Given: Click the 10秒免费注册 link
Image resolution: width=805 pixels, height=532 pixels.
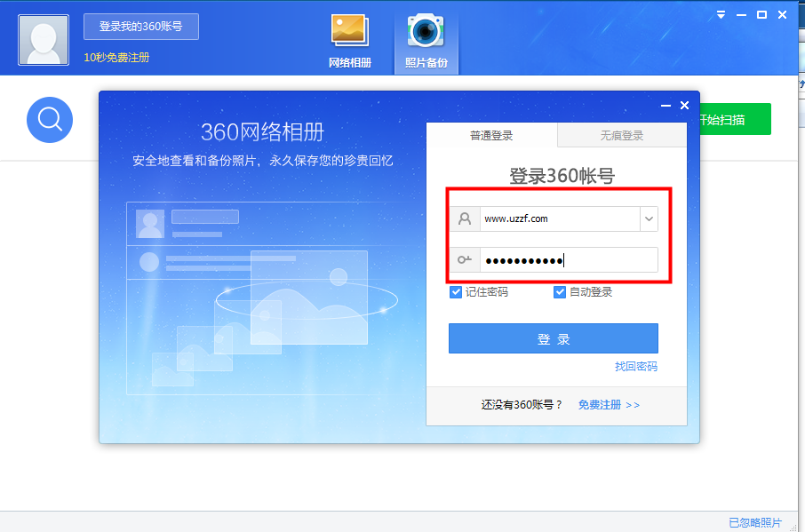Looking at the screenshot, I should [x=116, y=58].
